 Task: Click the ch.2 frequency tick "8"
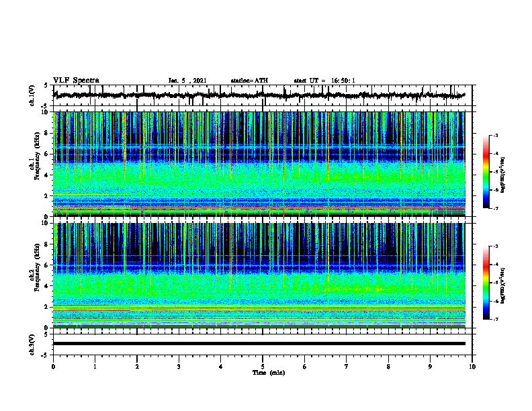click(x=46, y=244)
